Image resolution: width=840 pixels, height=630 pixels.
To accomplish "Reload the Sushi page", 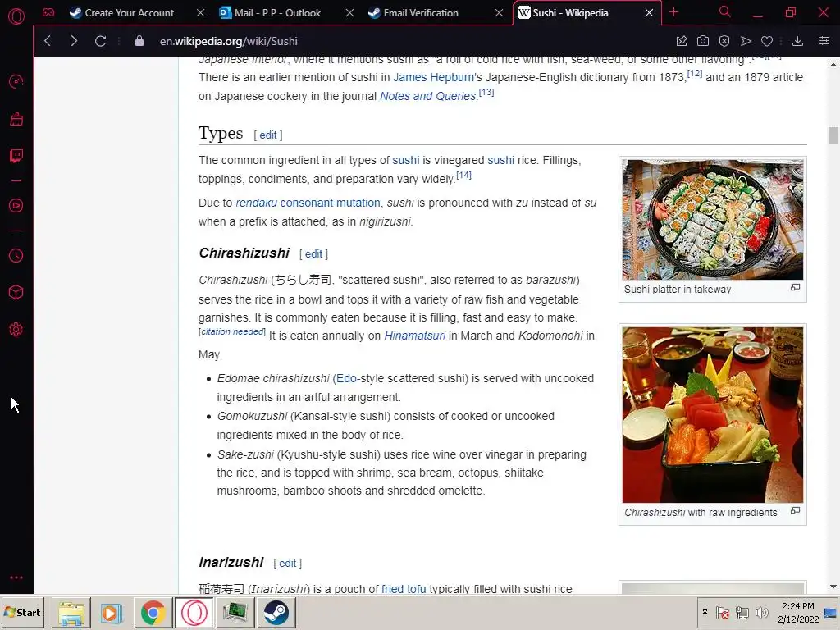I will (x=100, y=41).
